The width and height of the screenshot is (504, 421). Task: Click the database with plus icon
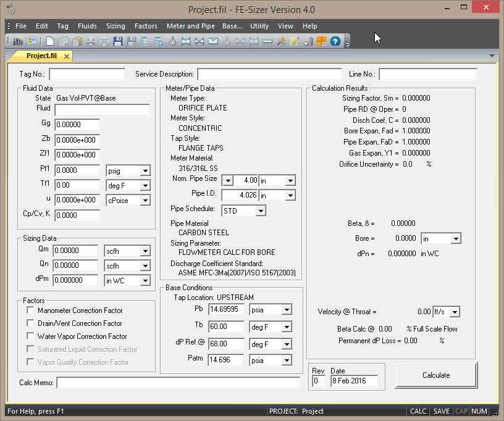pos(159,41)
